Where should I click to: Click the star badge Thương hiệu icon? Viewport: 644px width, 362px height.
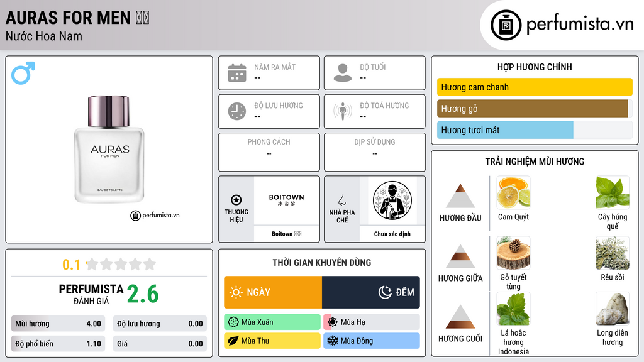tap(236, 200)
